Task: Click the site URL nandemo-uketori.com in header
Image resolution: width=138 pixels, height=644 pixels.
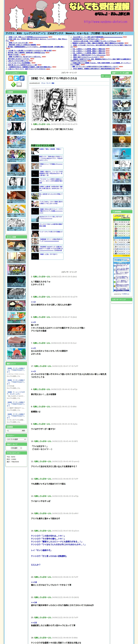Action: pyautogui.click(x=105, y=22)
